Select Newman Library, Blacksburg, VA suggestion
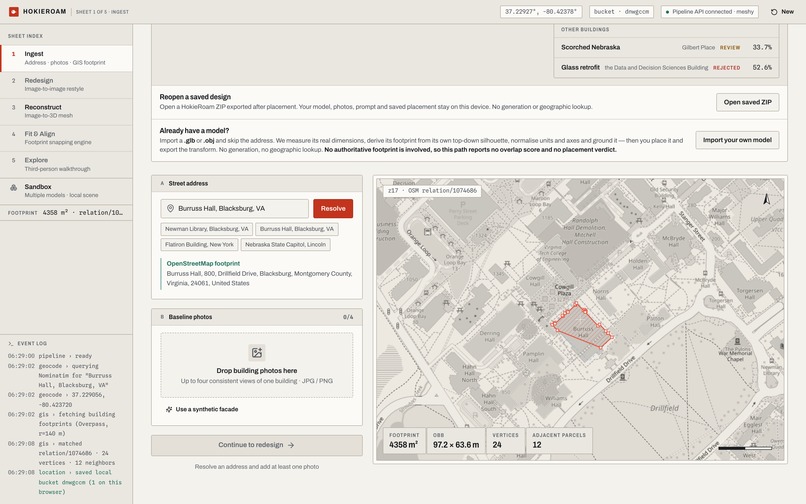This screenshot has width=806, height=504. coord(207,229)
